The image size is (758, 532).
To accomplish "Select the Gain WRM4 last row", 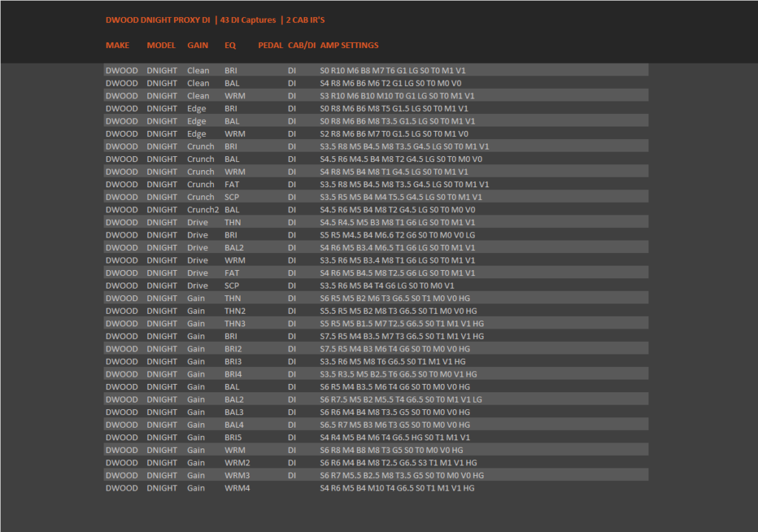I will coord(376,488).
